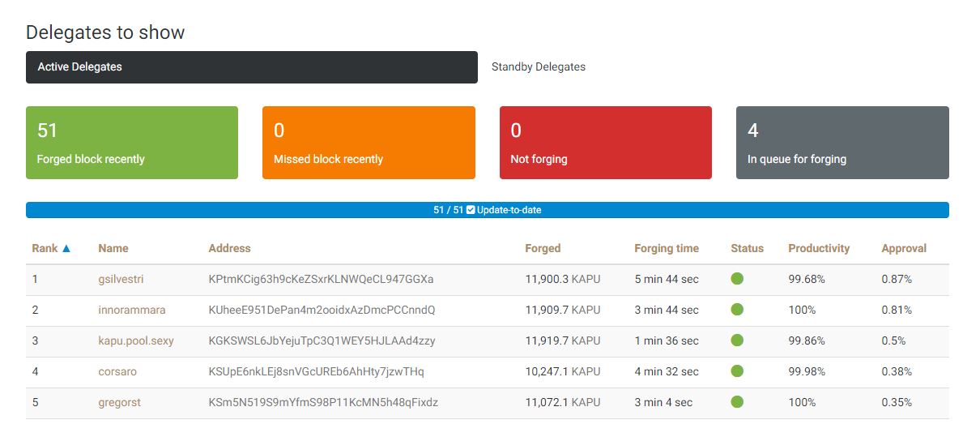Click forging time 1 min 36 sec
This screenshot has width=980, height=424.
tap(667, 340)
